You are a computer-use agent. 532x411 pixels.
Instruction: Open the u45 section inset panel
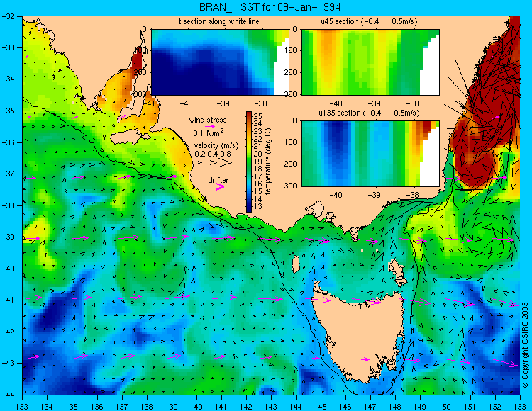click(x=370, y=62)
